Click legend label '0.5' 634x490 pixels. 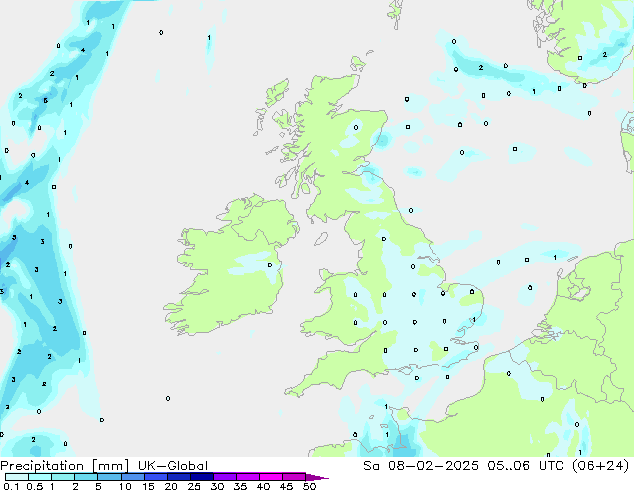(x=34, y=486)
